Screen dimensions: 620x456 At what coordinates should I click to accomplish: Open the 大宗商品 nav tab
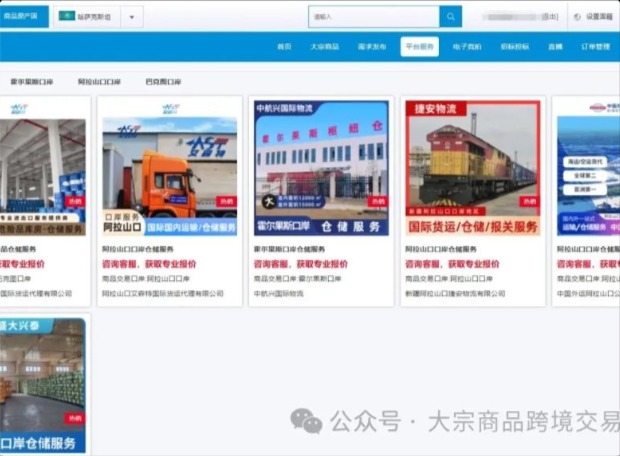tap(325, 47)
